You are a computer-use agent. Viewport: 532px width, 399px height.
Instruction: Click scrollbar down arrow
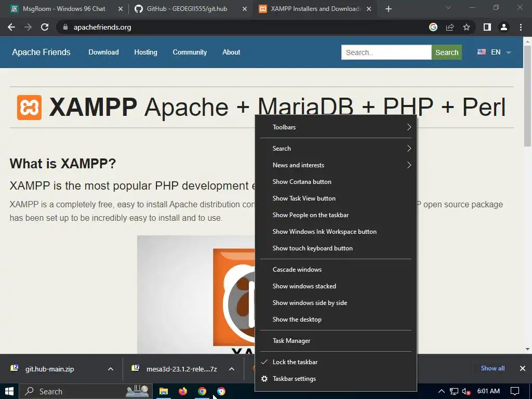click(x=527, y=349)
